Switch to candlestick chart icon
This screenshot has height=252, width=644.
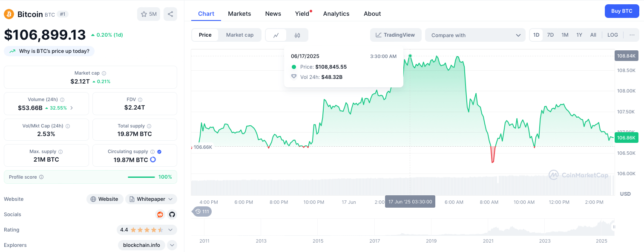[297, 35]
